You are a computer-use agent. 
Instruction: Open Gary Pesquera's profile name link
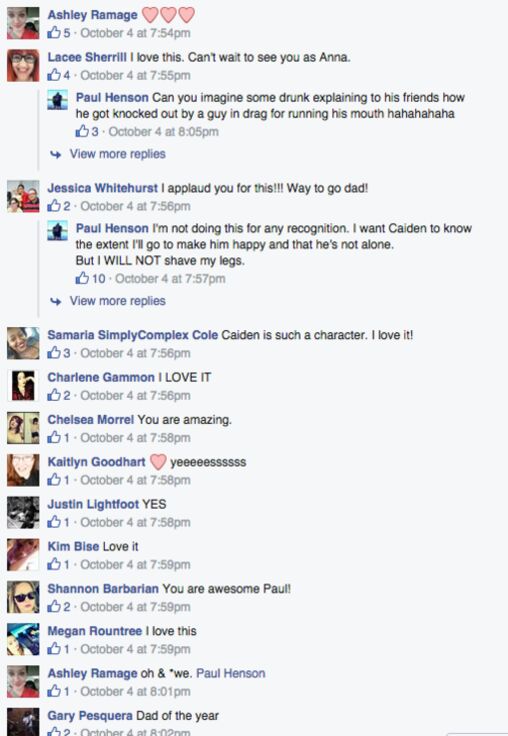90,716
